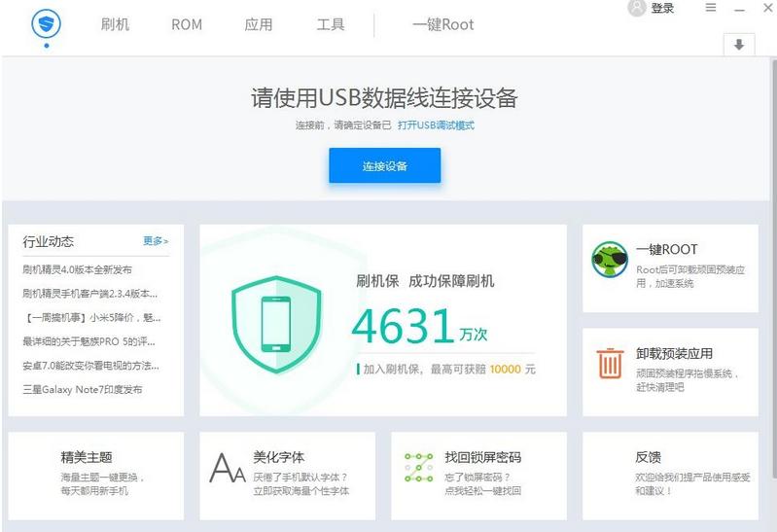Viewport: 777px width, 532px height.
Task: Click the lock pattern icon
Action: click(419, 468)
